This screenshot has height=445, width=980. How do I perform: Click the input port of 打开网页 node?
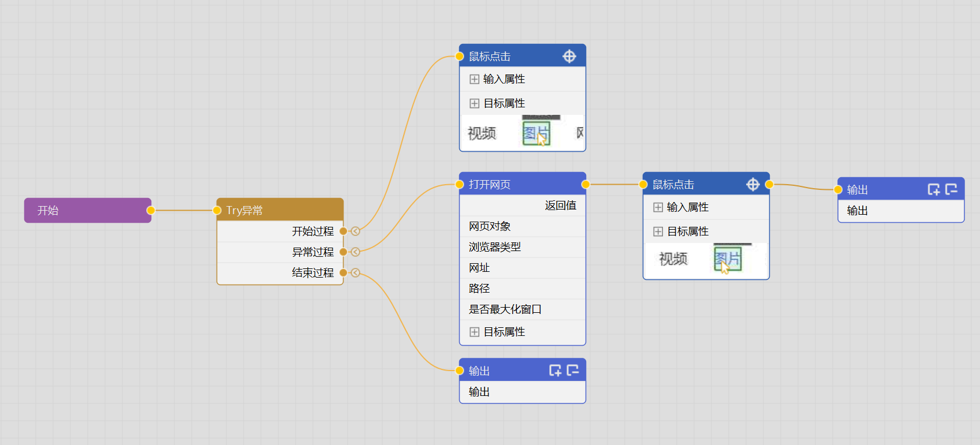click(x=460, y=185)
